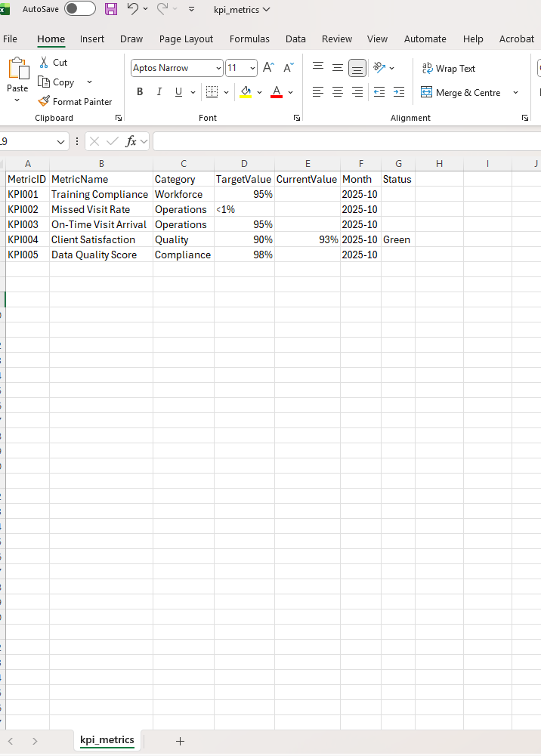Select Bottom Align icon
This screenshot has width=541, height=756.
357,68
